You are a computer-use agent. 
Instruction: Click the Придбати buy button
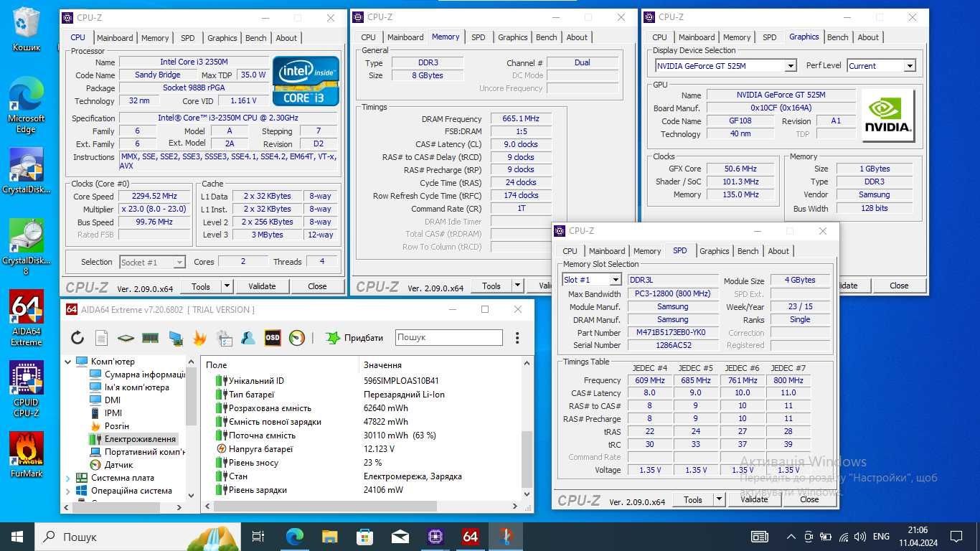(x=354, y=338)
